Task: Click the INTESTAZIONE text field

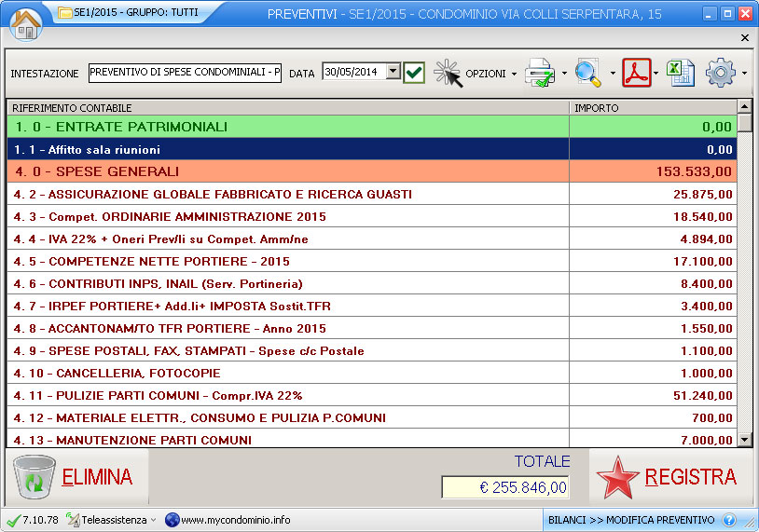Action: point(185,73)
